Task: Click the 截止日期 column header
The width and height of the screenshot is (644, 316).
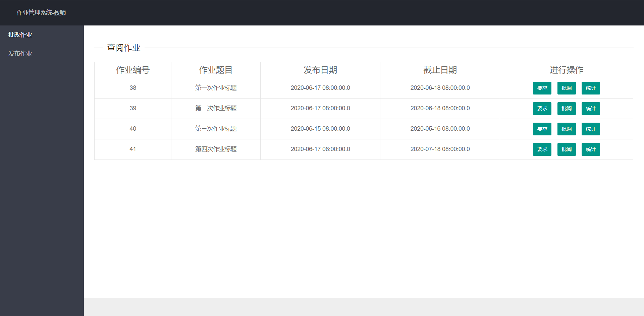Action: (x=440, y=70)
